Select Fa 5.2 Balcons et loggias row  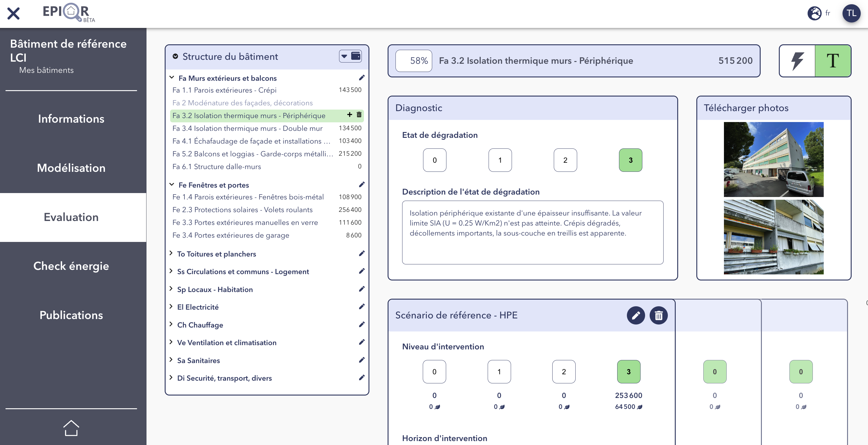pos(267,154)
